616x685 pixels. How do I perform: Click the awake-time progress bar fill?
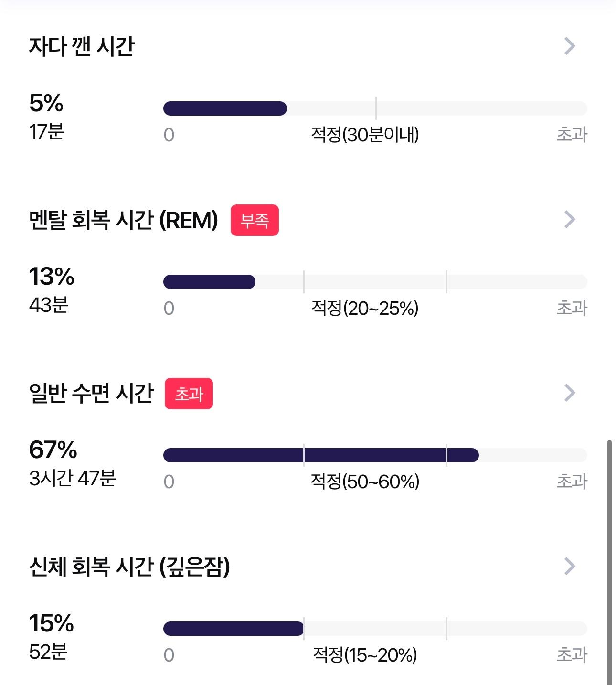coord(225,108)
